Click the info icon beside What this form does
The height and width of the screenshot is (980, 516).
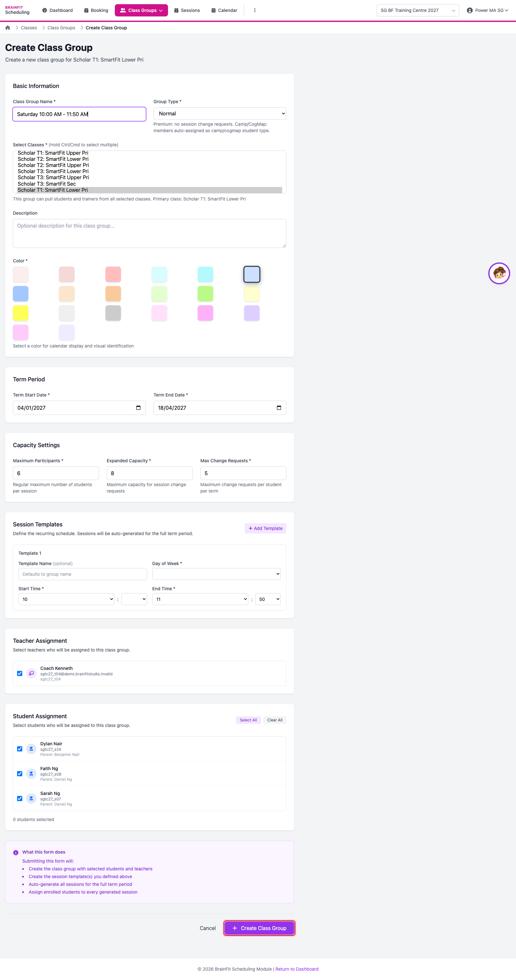pos(16,853)
